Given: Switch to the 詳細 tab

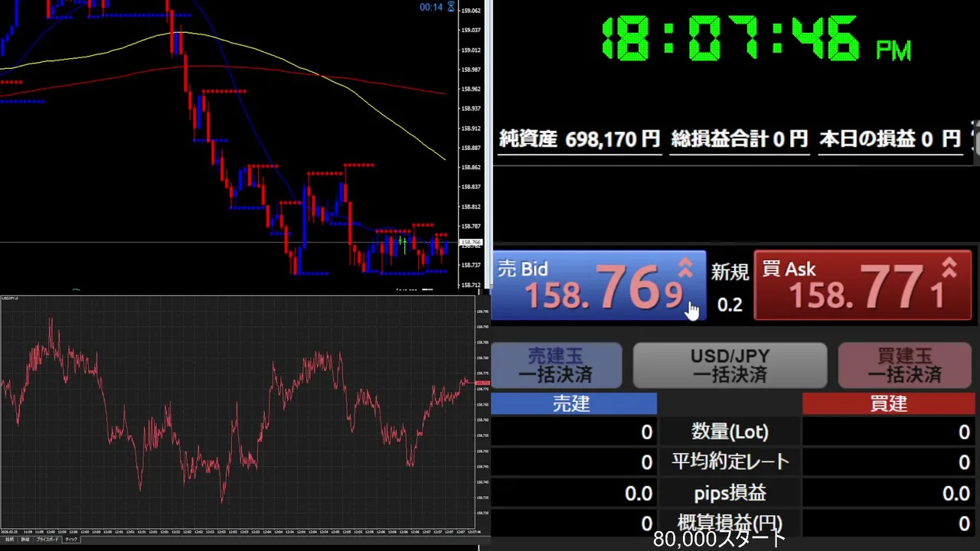Looking at the screenshot, I should pyautogui.click(x=24, y=540).
